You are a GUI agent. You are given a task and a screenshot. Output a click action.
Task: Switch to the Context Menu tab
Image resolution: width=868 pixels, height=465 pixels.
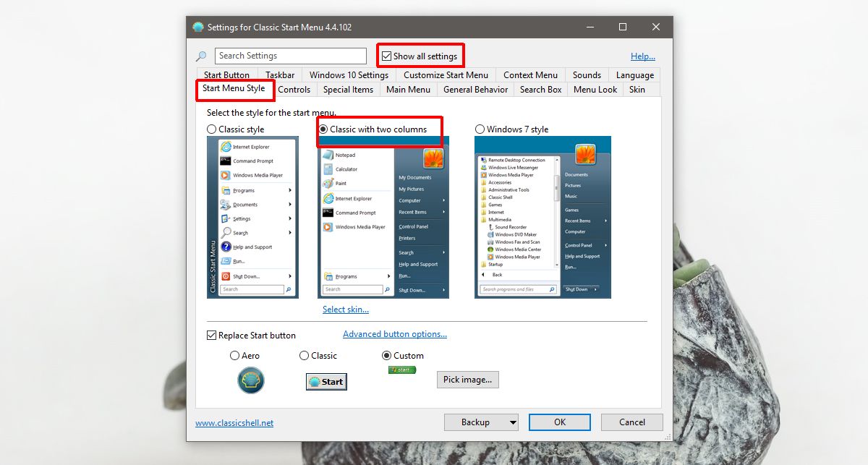(x=530, y=75)
